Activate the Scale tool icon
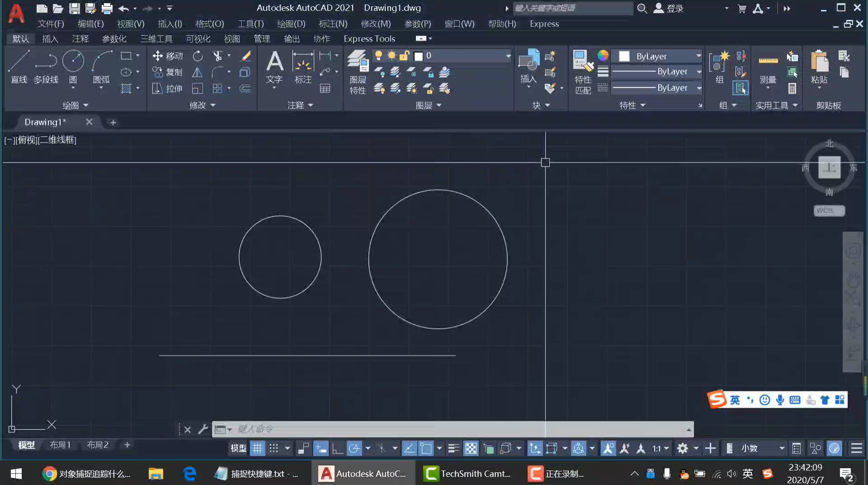Image resolution: width=868 pixels, height=485 pixels. pos(198,88)
